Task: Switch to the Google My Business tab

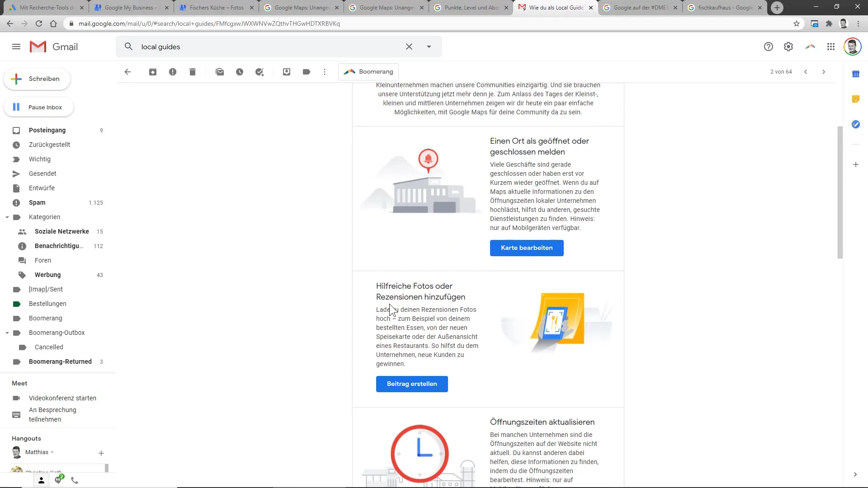Action: [131, 8]
